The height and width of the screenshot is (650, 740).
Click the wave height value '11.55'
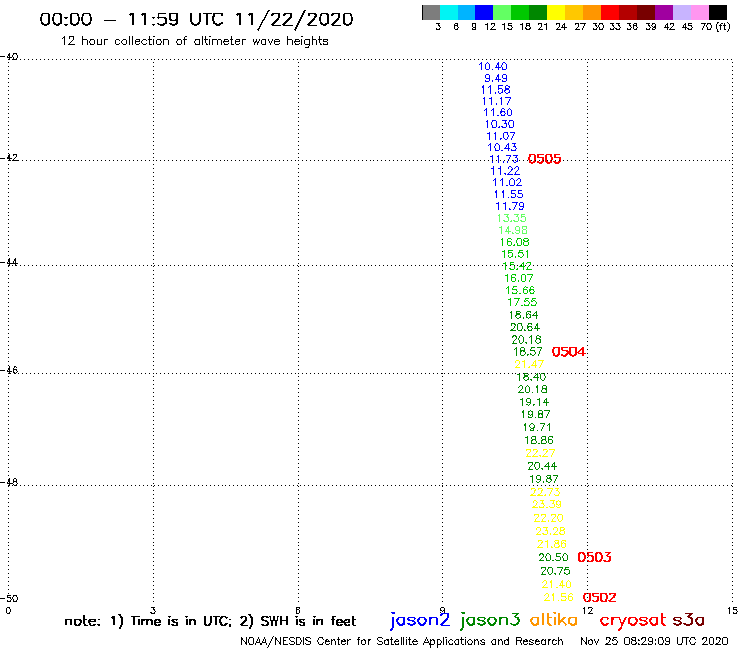(508, 194)
